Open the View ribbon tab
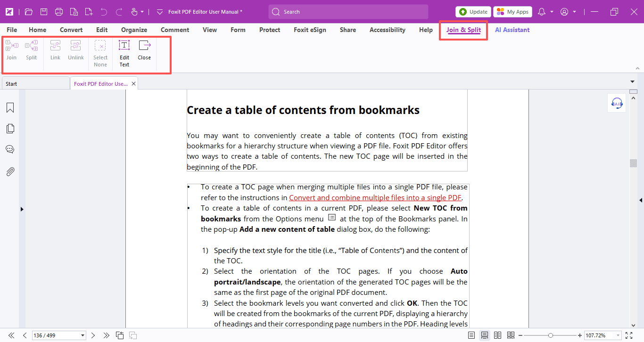 point(210,30)
